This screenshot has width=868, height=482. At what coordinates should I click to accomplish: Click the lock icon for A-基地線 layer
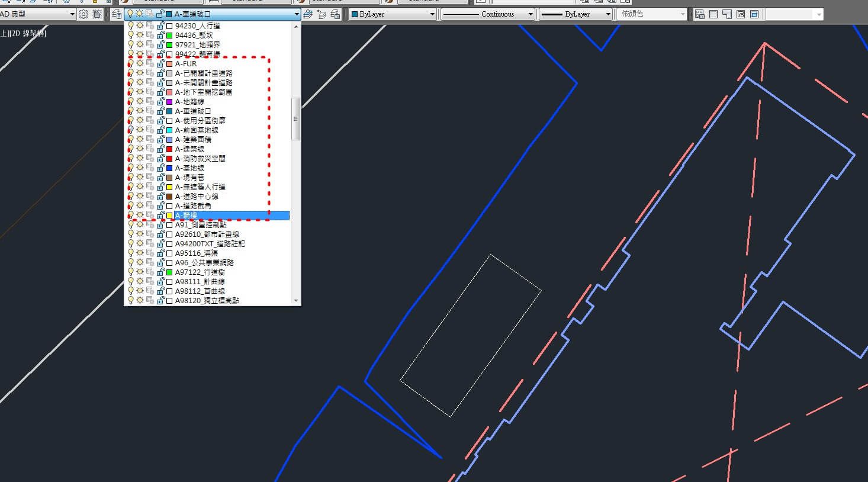160,168
